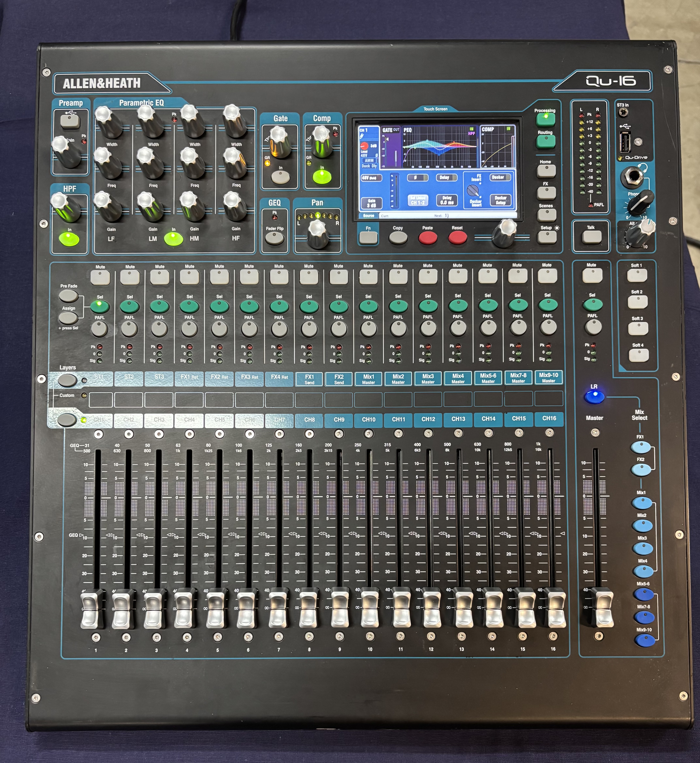Push the Pre Fade key

(x=69, y=296)
